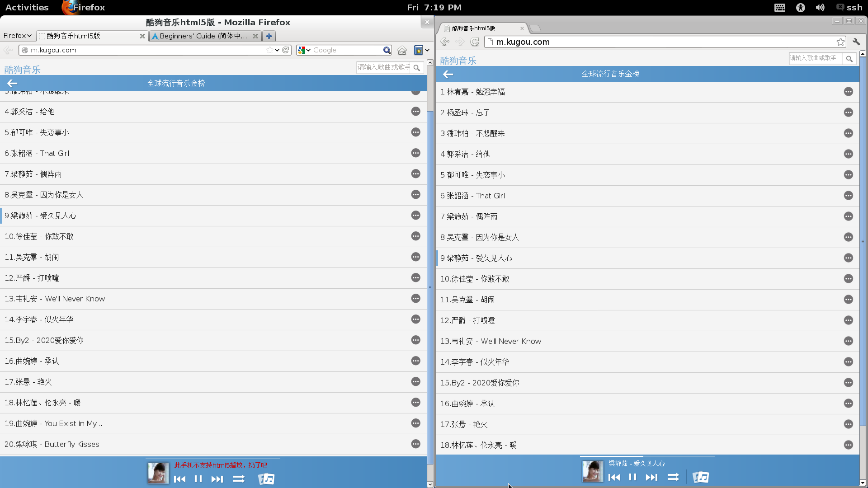Click back arrow in Firefox Kugou page header

[x=12, y=83]
